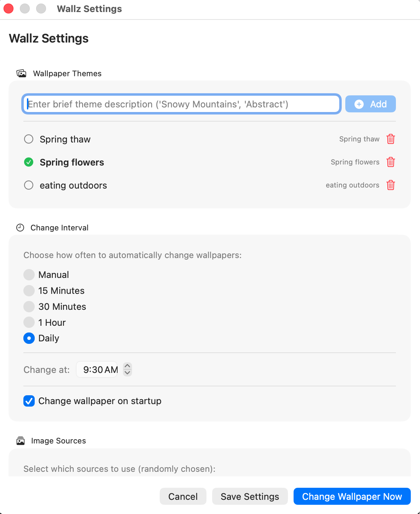Select the Spring thaw theme
This screenshot has height=514, width=420.
[29, 139]
